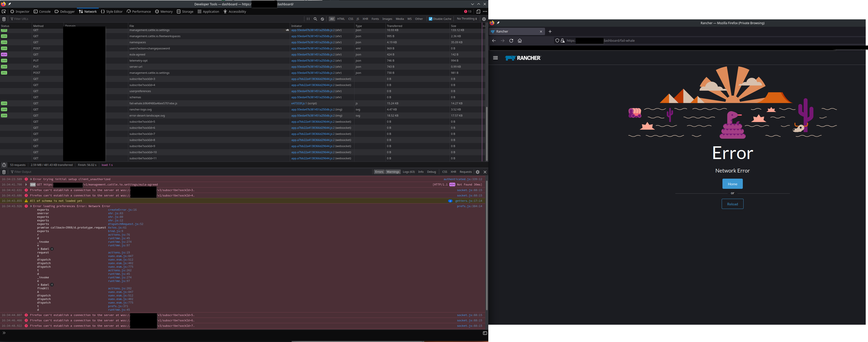Uncheck the Disable Cache checkbox
Screen dimensions: 868x342
(x=430, y=19)
